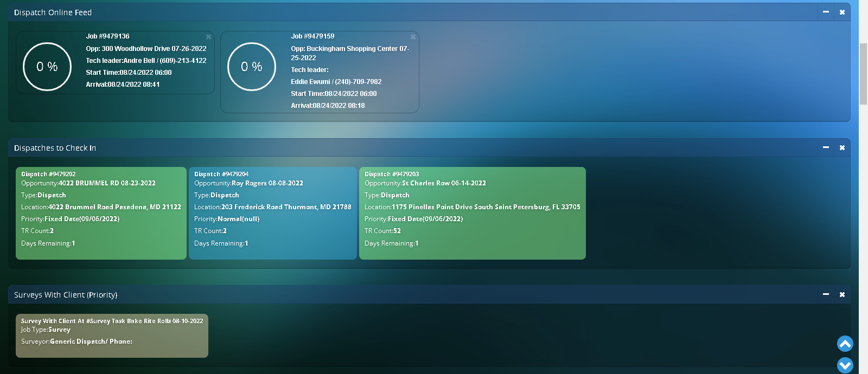Close the Surveys With Client panel
Image resolution: width=868 pixels, height=374 pixels.
(842, 294)
